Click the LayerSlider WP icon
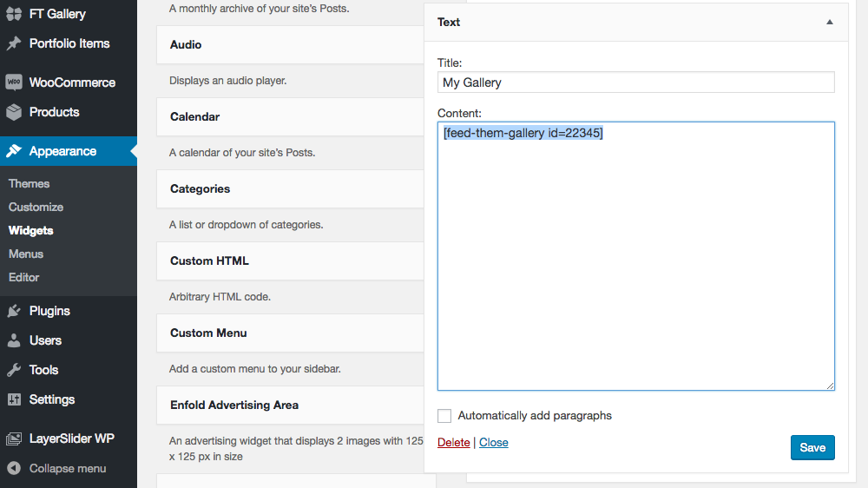 14,439
